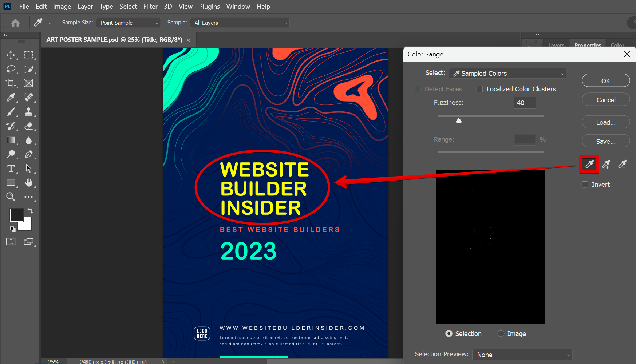
Task: Pick the Eyedropper tool
Action: pyautogui.click(x=11, y=98)
